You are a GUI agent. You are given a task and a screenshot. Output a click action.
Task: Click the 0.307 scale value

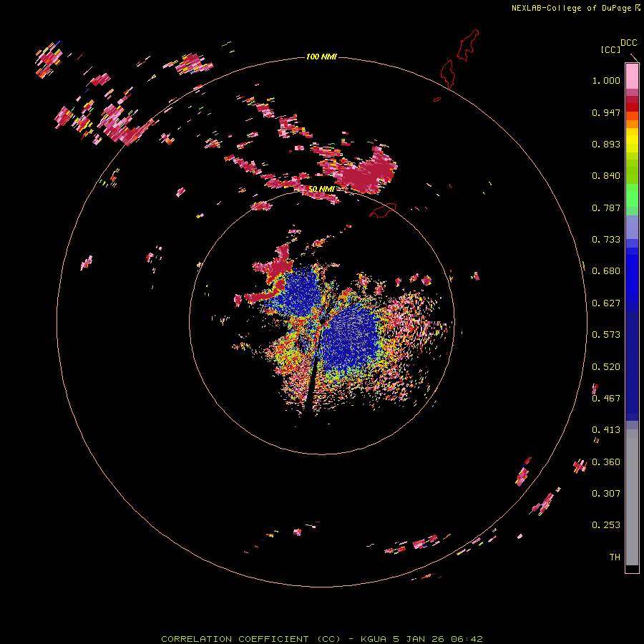(x=606, y=494)
